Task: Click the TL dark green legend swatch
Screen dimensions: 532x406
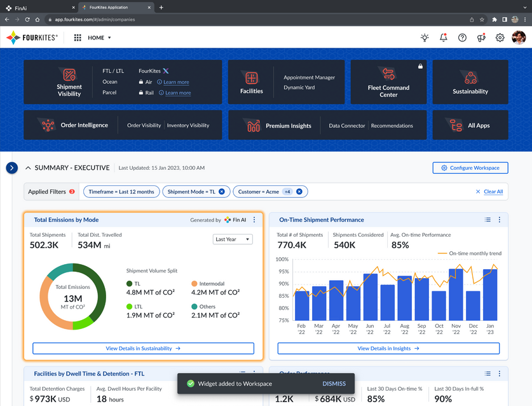Action: [130, 284]
